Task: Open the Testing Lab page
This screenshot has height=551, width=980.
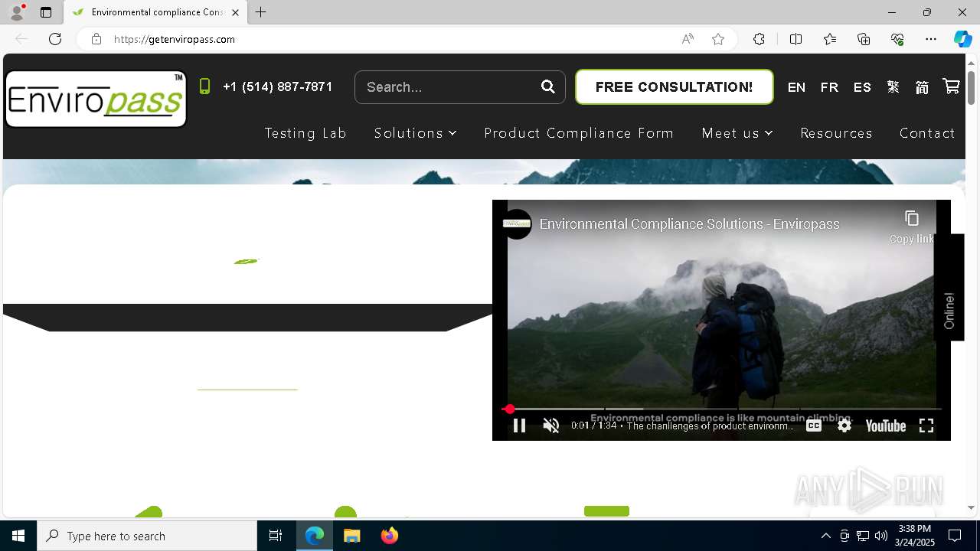Action: point(305,133)
